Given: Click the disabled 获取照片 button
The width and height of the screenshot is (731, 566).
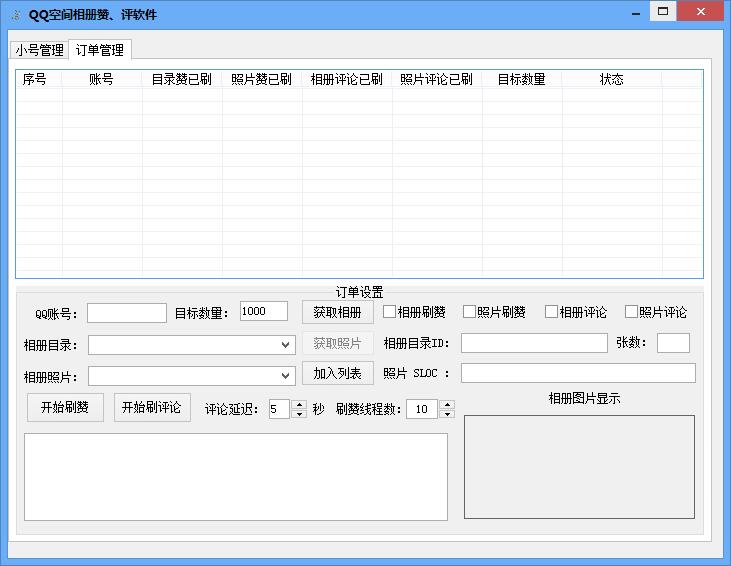Looking at the screenshot, I should [338, 343].
